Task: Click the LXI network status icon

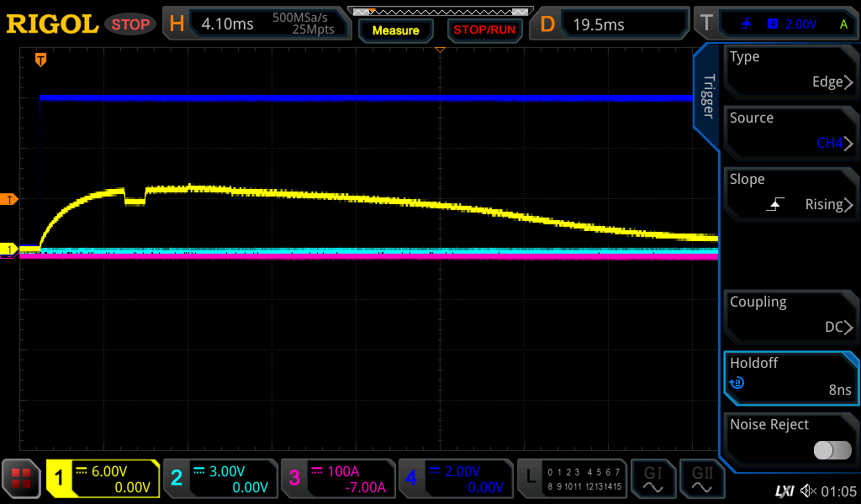Action: click(784, 491)
